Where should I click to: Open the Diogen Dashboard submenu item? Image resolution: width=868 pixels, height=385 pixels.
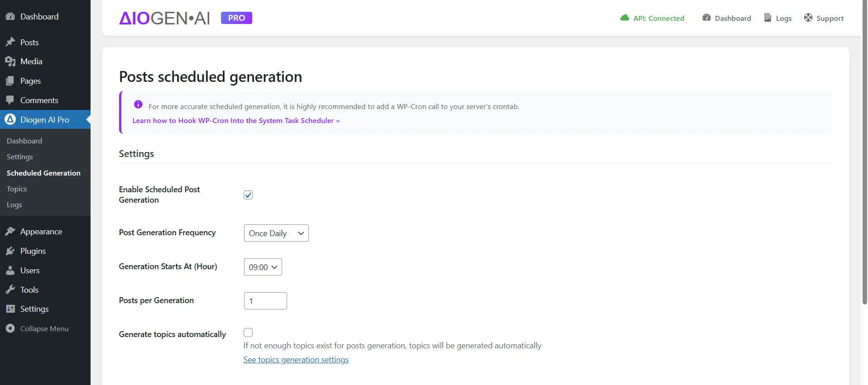point(24,141)
